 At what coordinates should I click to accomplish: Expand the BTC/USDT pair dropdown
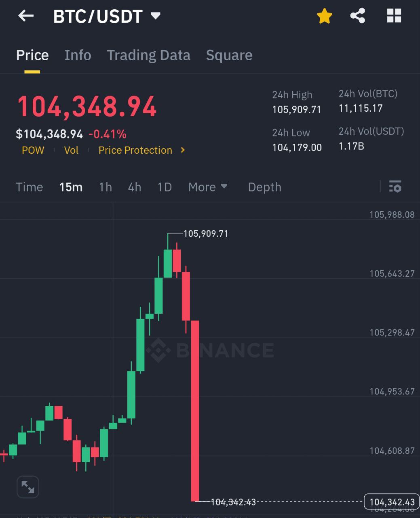pos(156,16)
